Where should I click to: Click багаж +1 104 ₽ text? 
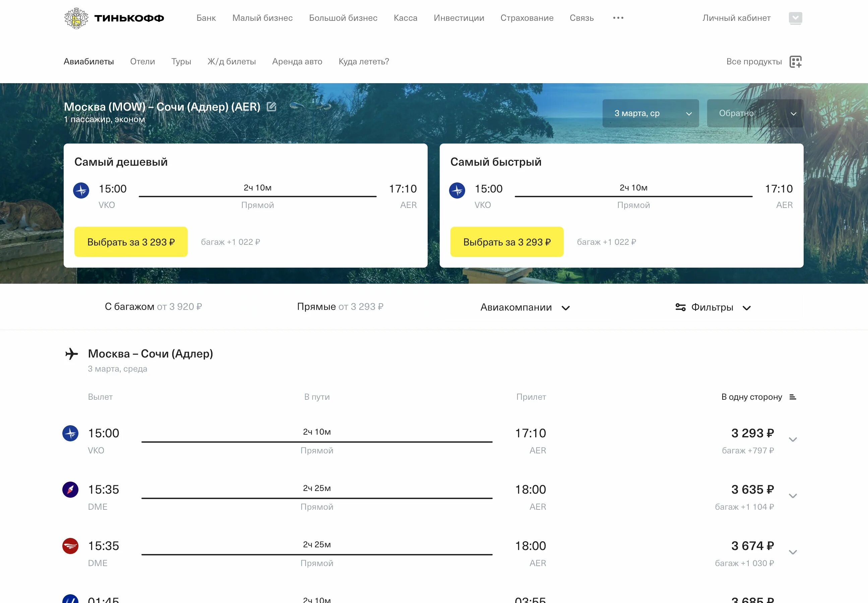[x=745, y=507]
